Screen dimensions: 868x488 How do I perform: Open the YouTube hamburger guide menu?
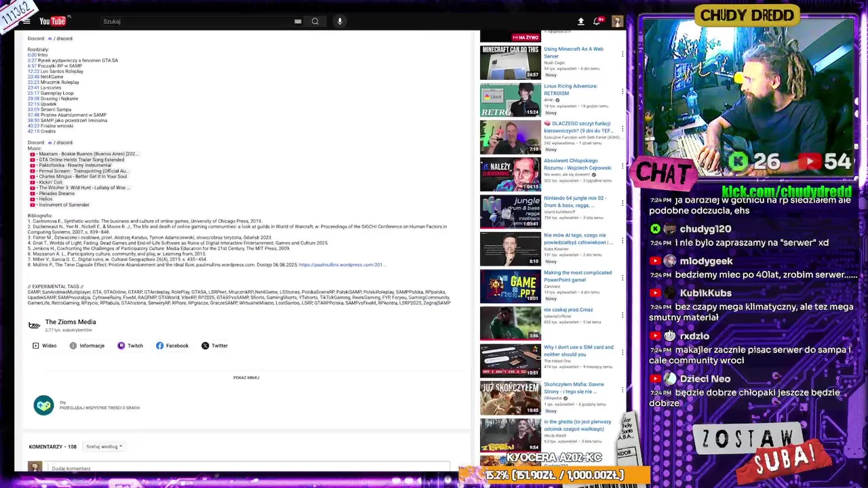tap(26, 21)
